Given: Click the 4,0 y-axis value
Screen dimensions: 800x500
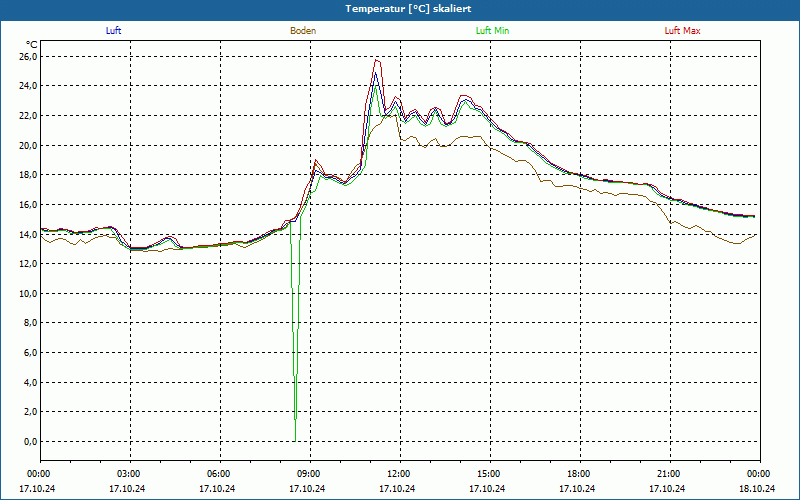Looking at the screenshot, I should coord(31,382).
